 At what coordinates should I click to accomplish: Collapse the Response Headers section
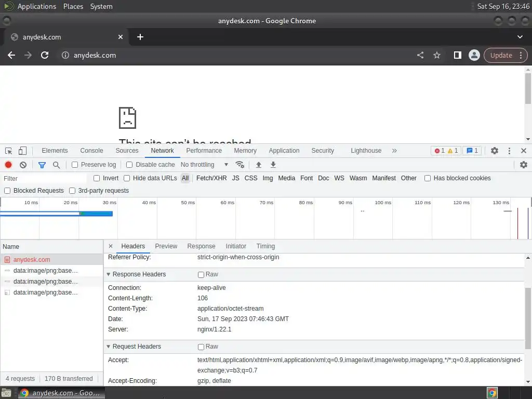pyautogui.click(x=109, y=274)
